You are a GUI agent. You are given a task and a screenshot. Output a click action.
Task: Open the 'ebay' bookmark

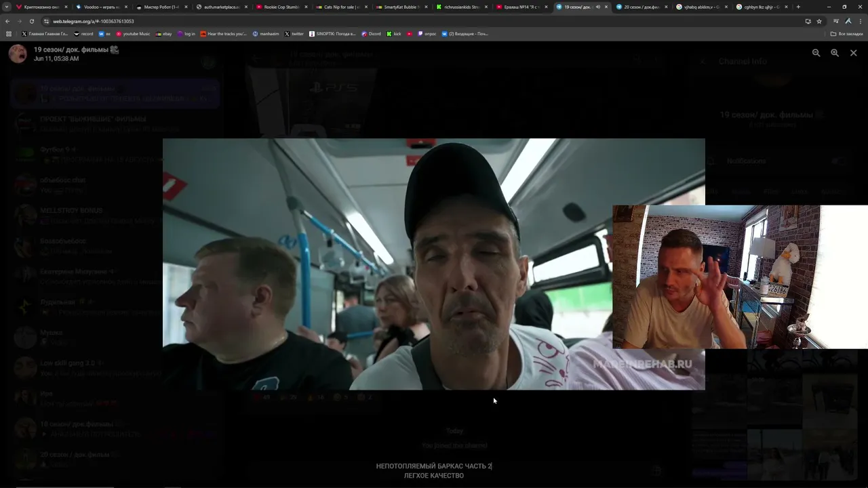(163, 34)
